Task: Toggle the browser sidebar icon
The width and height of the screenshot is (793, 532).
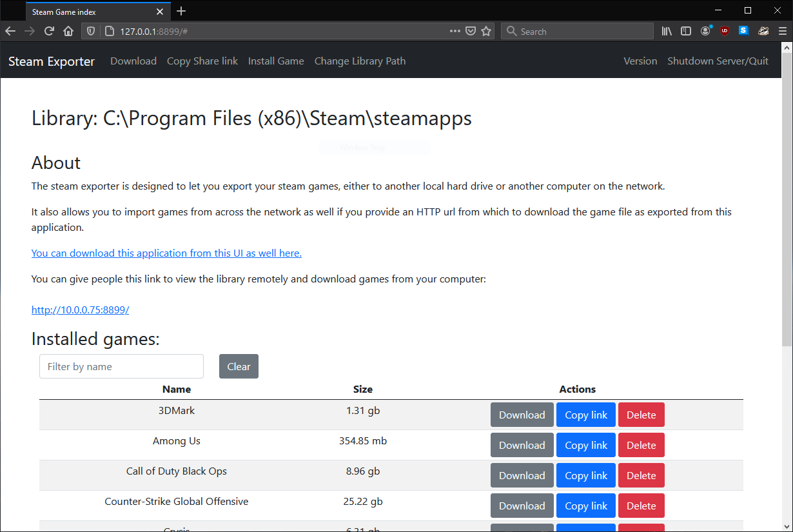Action: point(686,31)
